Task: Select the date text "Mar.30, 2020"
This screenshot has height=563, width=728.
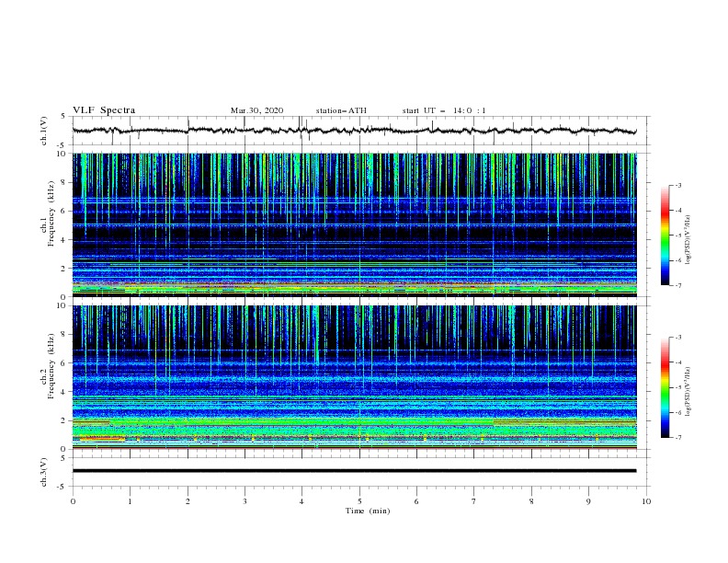Action: click(x=256, y=110)
